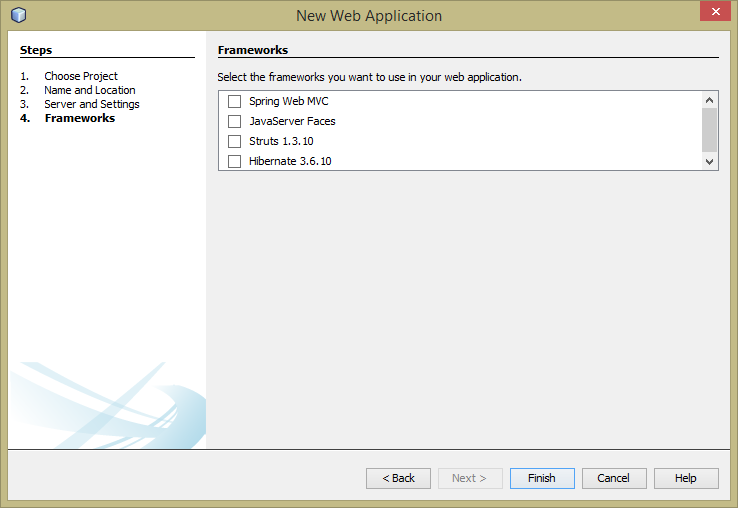Open Help for this wizard

click(x=686, y=478)
